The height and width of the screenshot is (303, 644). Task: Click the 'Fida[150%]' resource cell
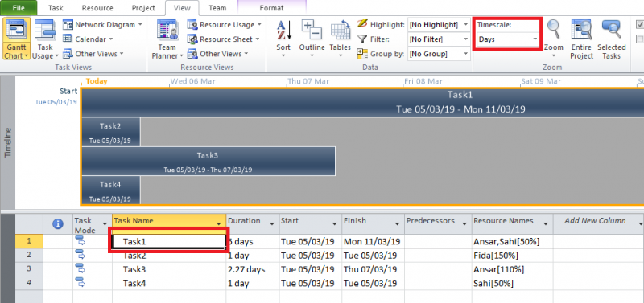coord(512,256)
